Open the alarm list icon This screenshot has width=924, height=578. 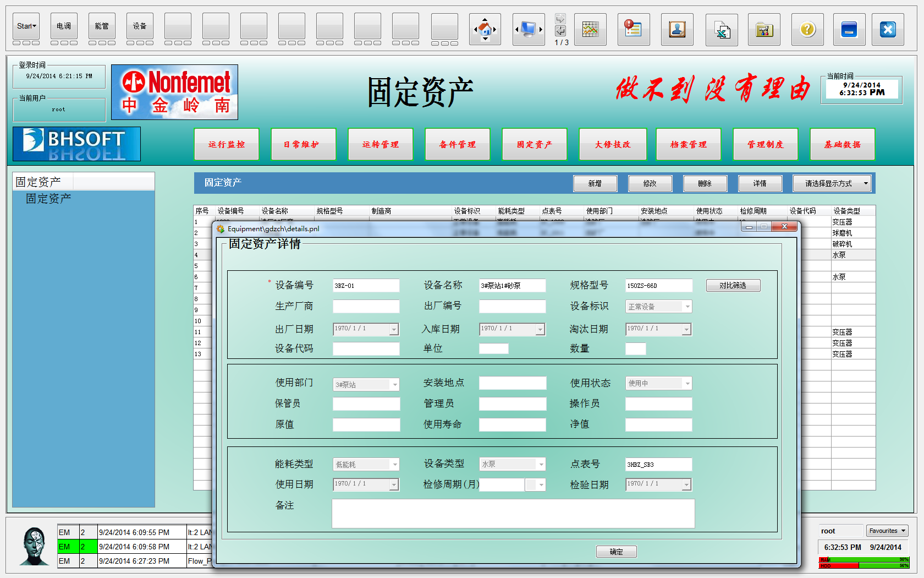pos(634,29)
